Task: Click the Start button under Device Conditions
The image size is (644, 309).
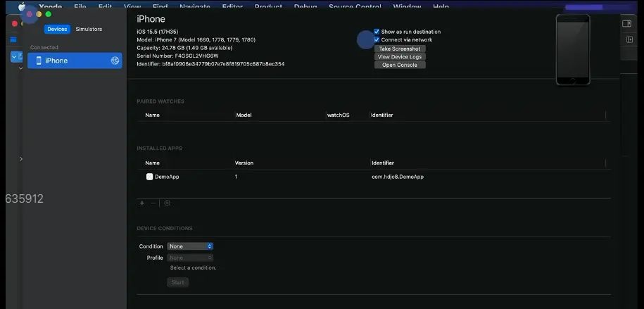Action: 178,283
